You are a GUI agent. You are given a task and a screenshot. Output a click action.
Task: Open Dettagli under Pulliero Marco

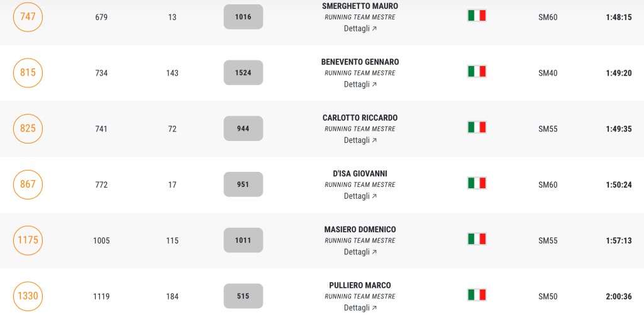[360, 308]
